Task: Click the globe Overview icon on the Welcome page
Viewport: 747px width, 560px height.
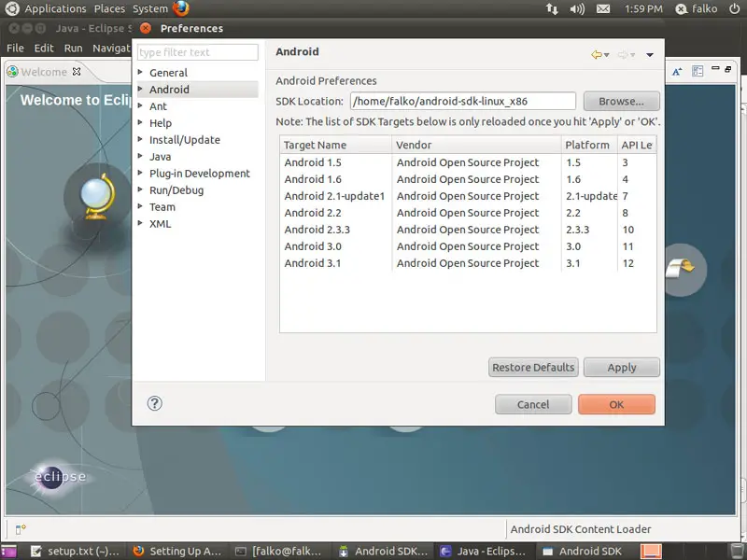Action: [x=97, y=197]
